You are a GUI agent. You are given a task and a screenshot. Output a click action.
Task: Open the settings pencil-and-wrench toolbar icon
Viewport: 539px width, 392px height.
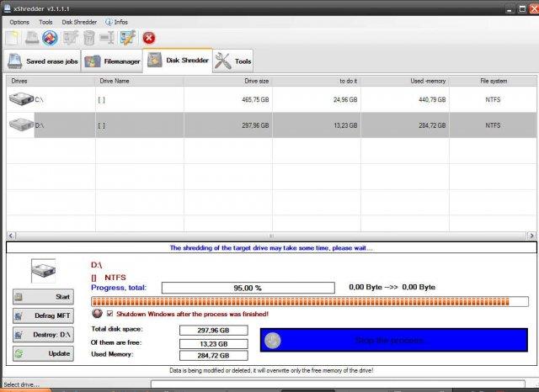coord(127,38)
